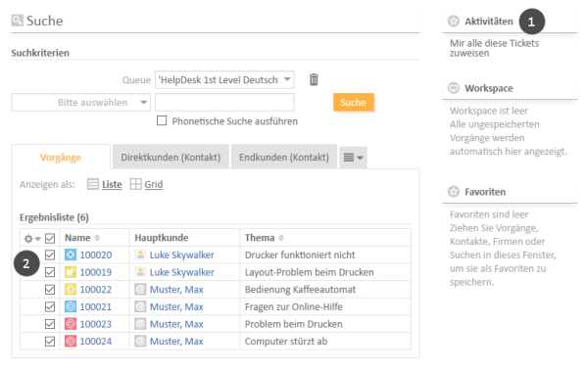This screenshot has width=588, height=371.
Task: Click the empty search value input field
Action: (x=224, y=103)
